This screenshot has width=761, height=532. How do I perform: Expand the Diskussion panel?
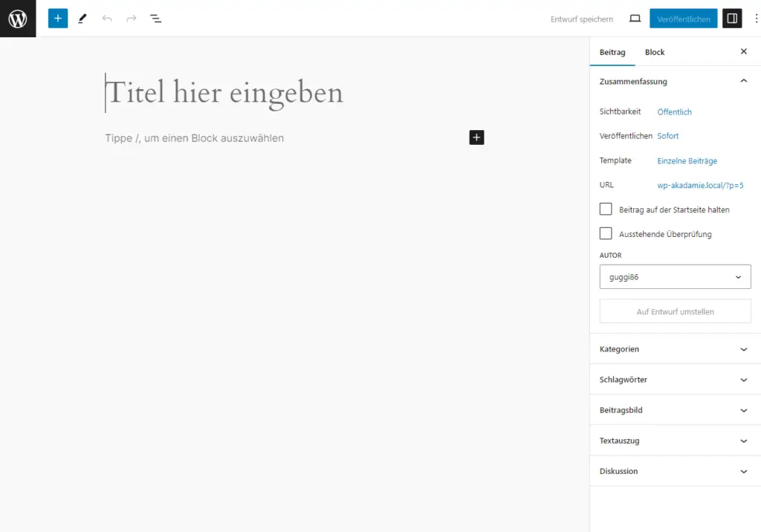coord(675,471)
